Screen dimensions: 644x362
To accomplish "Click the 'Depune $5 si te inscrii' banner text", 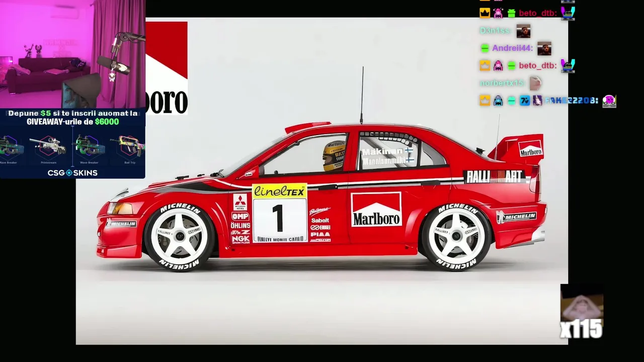I will [72, 114].
